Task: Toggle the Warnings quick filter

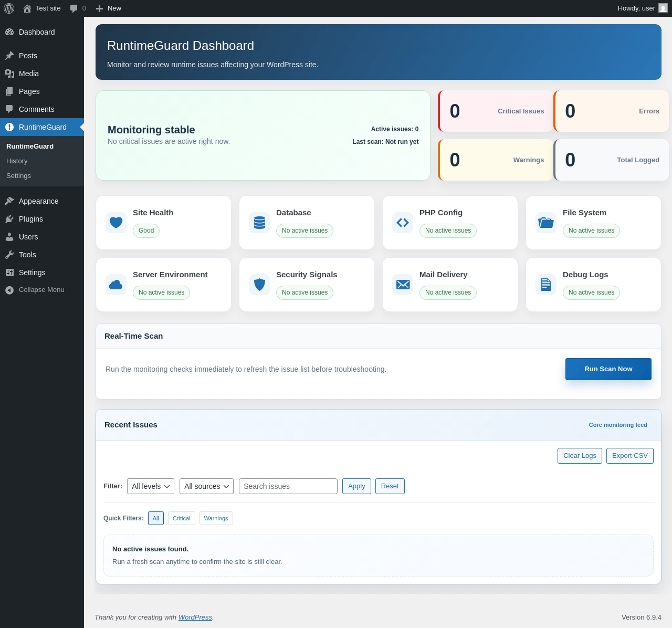Action: (x=216, y=518)
